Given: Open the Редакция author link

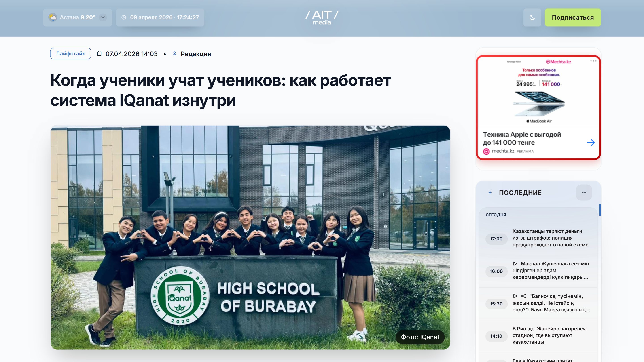Looking at the screenshot, I should 196,54.
